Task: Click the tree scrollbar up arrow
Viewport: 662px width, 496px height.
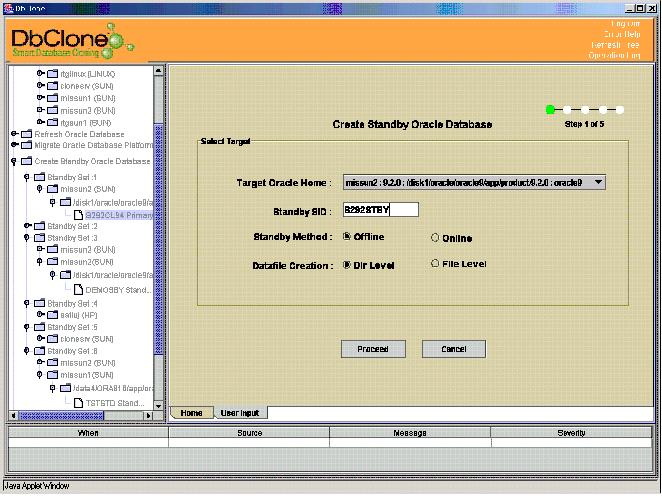Action: [159, 70]
